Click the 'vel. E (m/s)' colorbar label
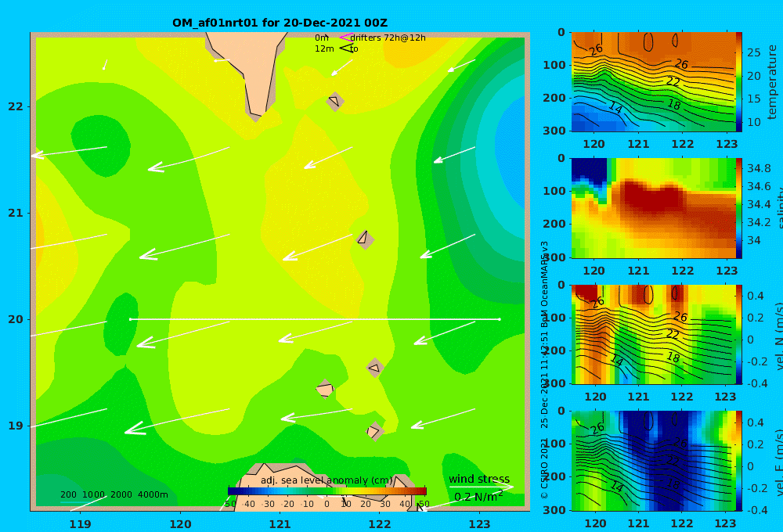783x532 pixels. click(778, 462)
